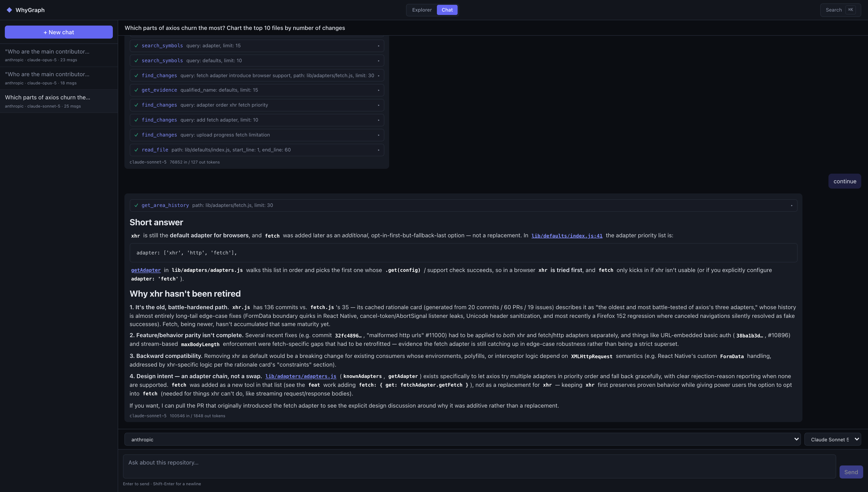Expand get_area_history fetch.js row
Image resolution: width=868 pixels, height=492 pixels.
[x=463, y=205]
